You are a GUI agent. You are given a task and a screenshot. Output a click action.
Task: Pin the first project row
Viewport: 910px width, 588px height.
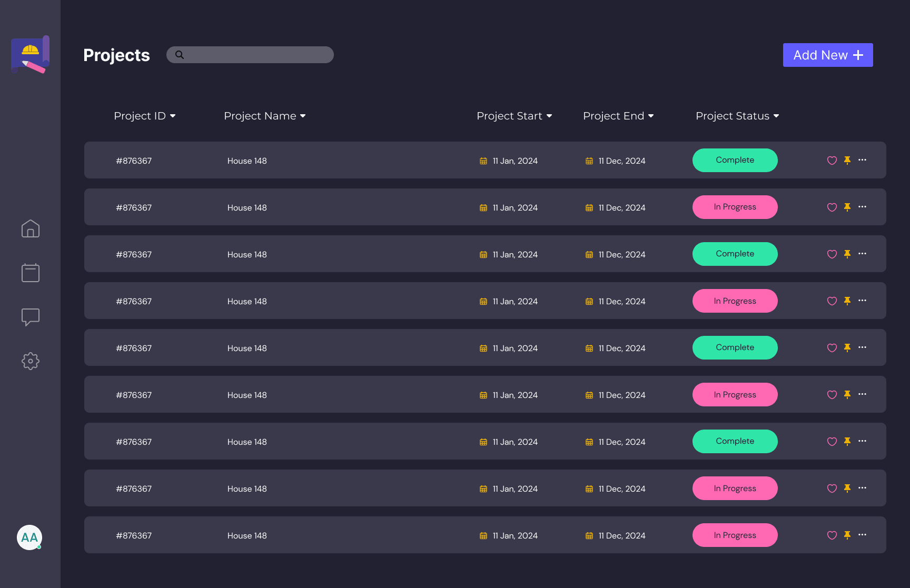[x=847, y=161]
